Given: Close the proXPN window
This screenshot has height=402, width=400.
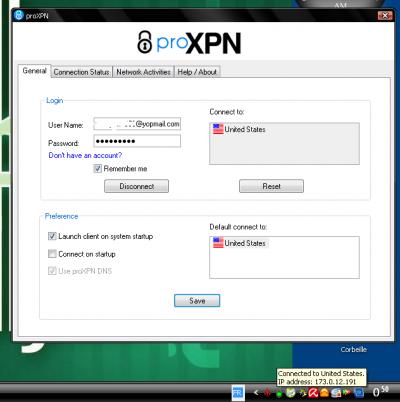Looking at the screenshot, I should [385, 15].
